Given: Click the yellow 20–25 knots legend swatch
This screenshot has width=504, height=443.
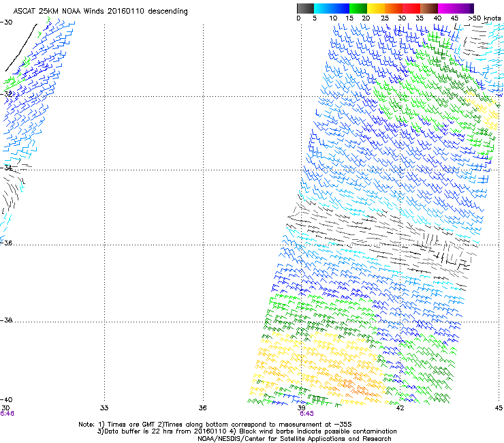Looking at the screenshot, I should pyautogui.click(x=376, y=8).
